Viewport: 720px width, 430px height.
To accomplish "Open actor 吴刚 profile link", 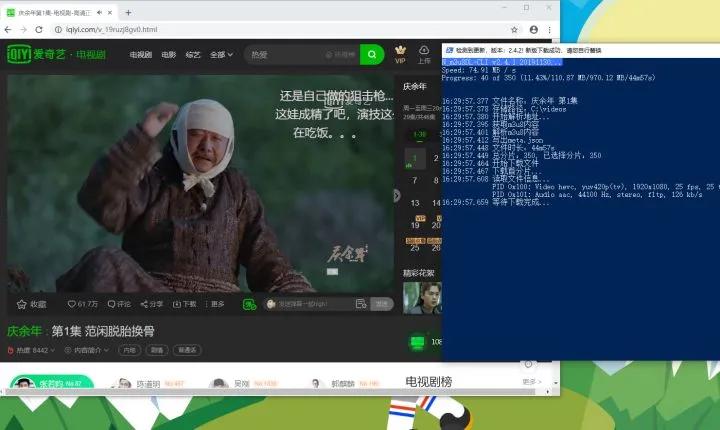I will pos(244,384).
